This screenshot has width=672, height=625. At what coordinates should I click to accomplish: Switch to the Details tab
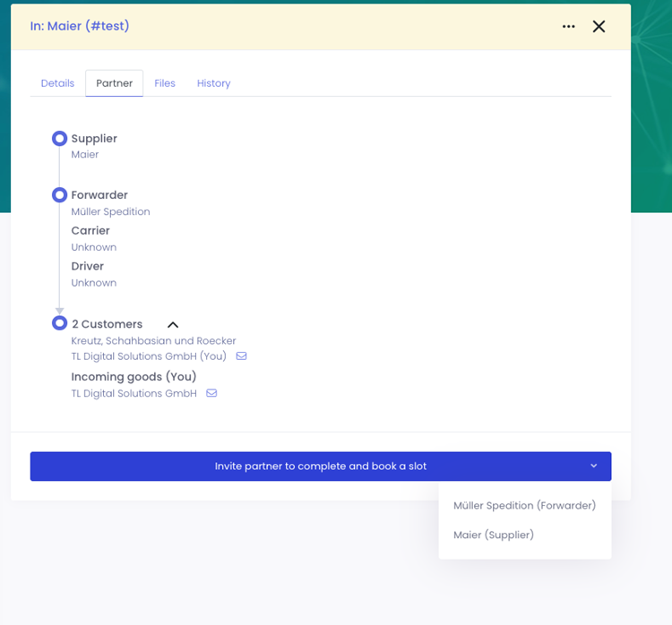click(x=57, y=83)
